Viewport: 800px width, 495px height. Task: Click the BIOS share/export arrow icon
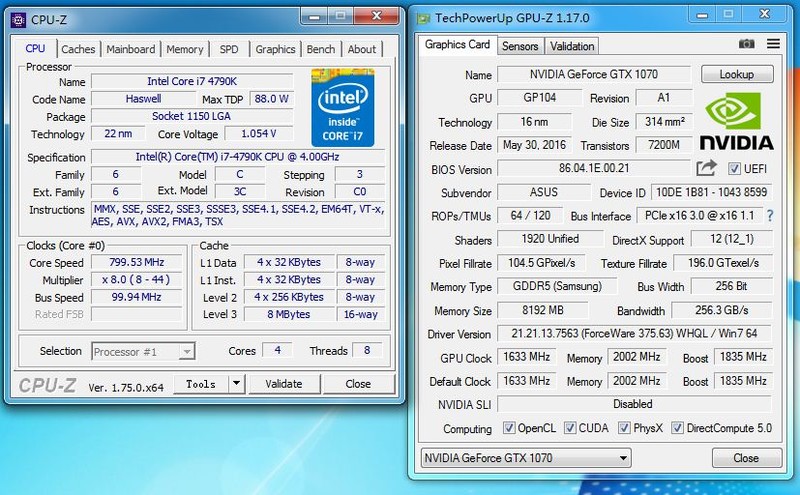pyautogui.click(x=707, y=168)
